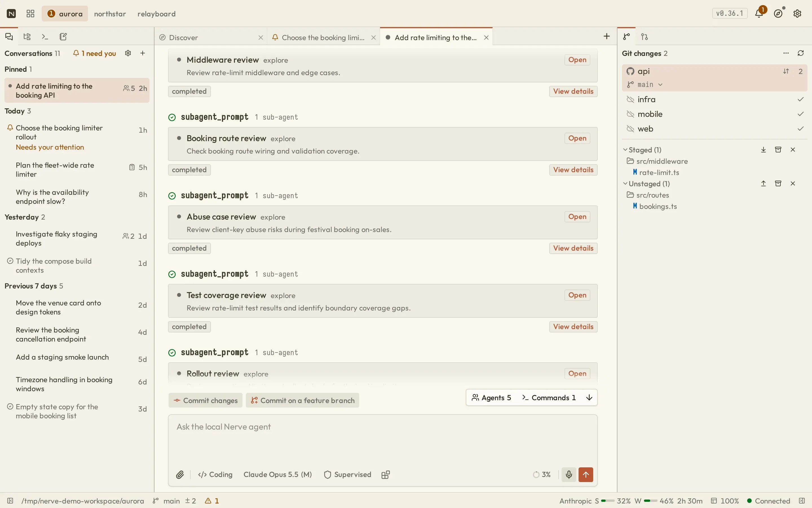
Task: Start a new conversation with plus icon
Action: click(x=143, y=53)
